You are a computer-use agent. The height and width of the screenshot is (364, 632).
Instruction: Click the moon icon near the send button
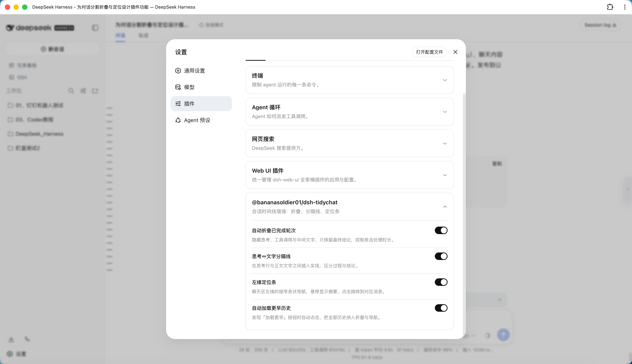tap(487, 336)
